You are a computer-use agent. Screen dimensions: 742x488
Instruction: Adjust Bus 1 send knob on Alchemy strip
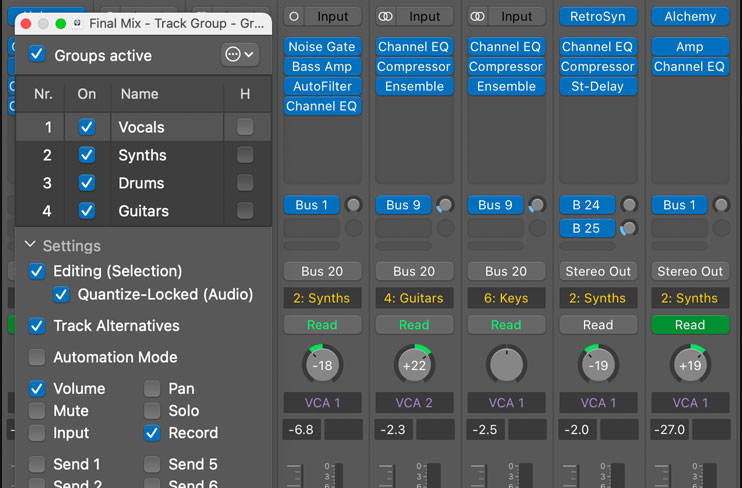click(x=721, y=205)
